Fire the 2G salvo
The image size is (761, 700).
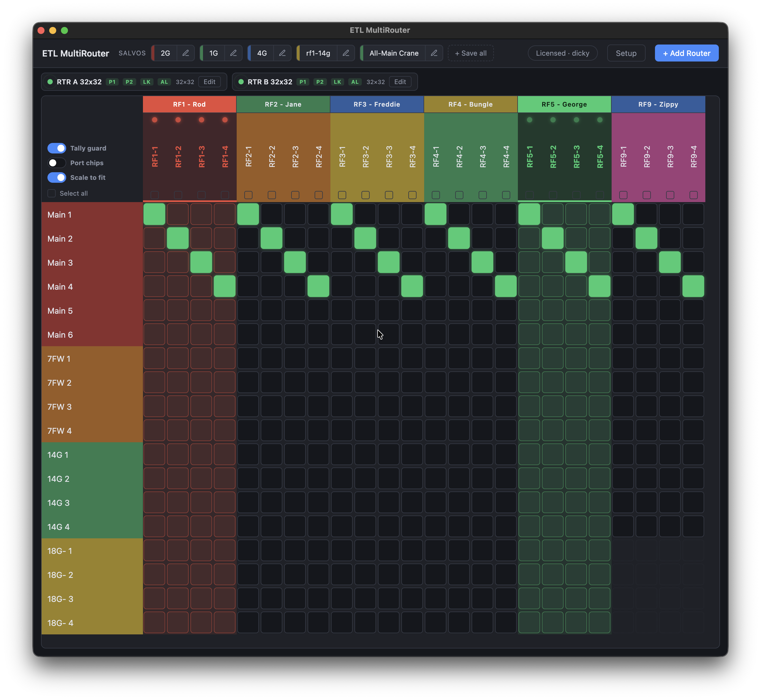(x=165, y=53)
